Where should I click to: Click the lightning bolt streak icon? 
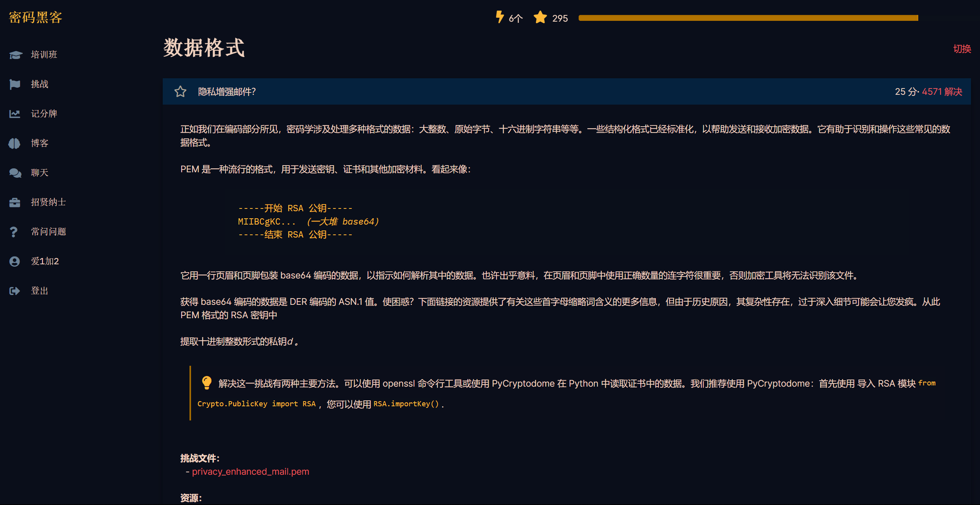point(499,17)
